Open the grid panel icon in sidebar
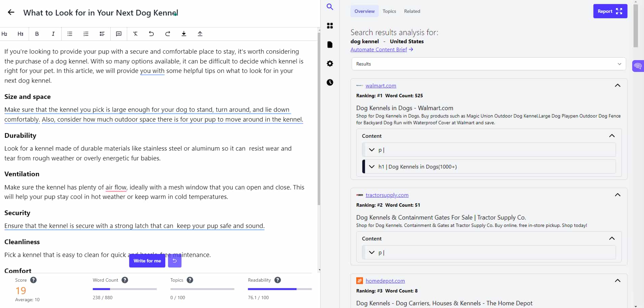The image size is (644, 308). [330, 26]
